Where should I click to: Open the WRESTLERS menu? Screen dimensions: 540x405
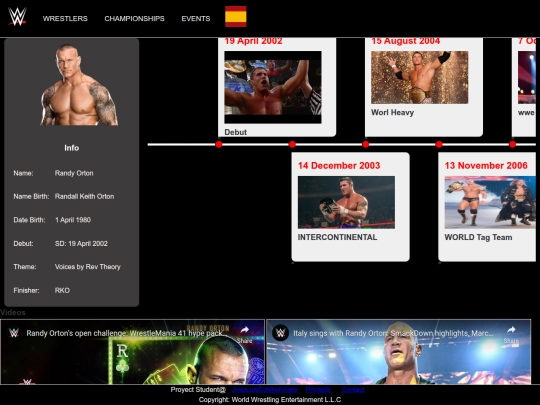[x=65, y=19]
